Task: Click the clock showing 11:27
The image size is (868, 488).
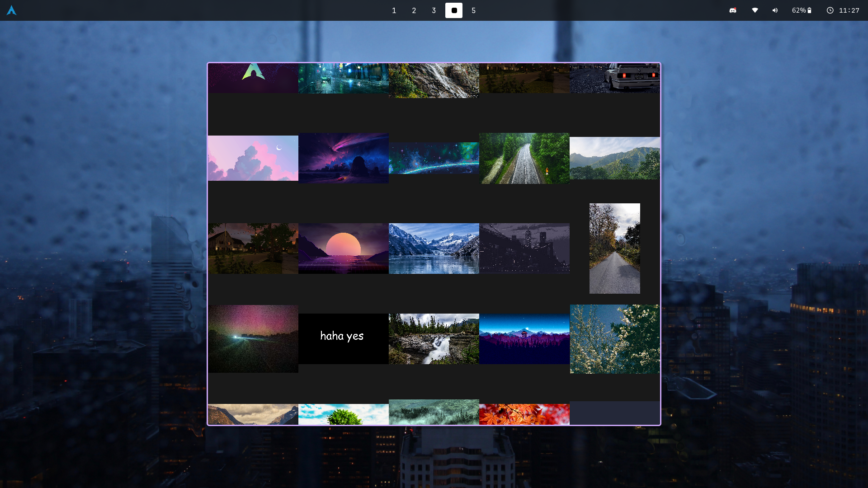Action: 843,10
